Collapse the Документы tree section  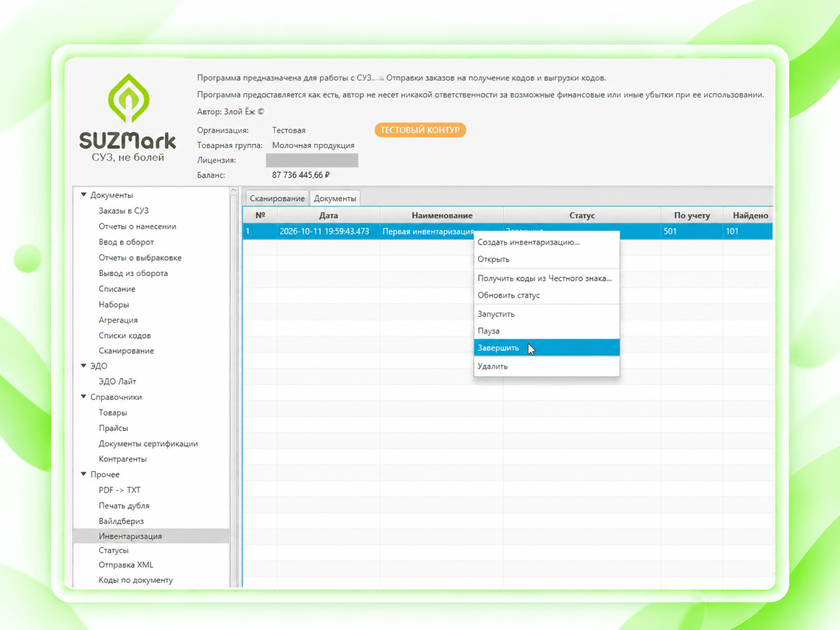[84, 195]
